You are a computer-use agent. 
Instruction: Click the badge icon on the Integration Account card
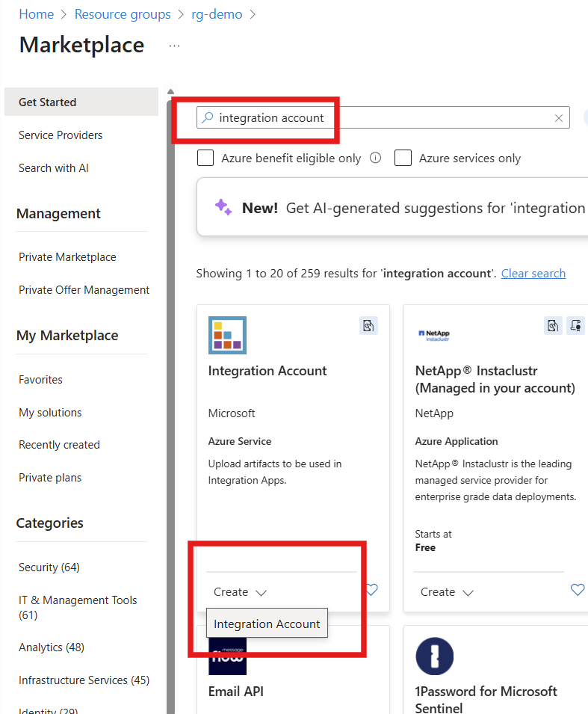(368, 325)
